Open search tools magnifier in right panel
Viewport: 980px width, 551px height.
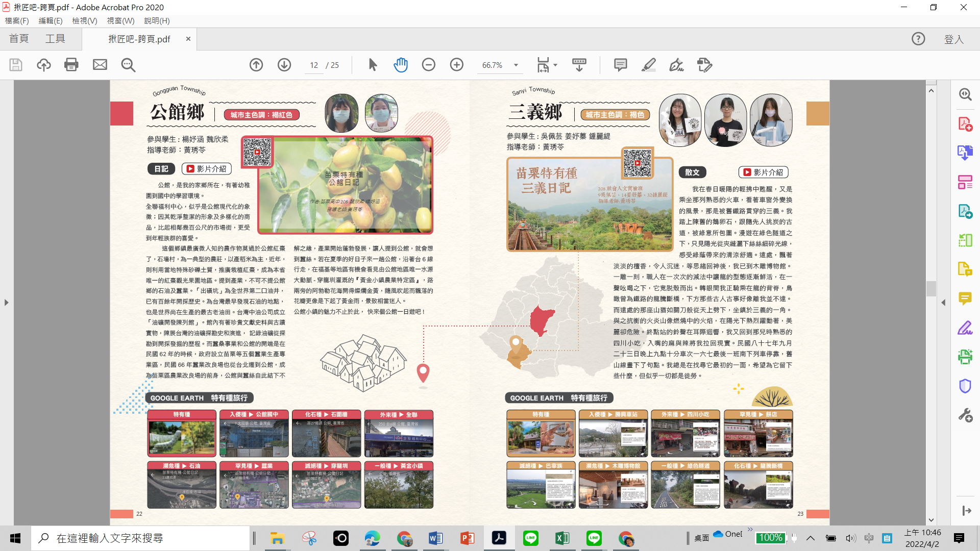[x=965, y=94]
